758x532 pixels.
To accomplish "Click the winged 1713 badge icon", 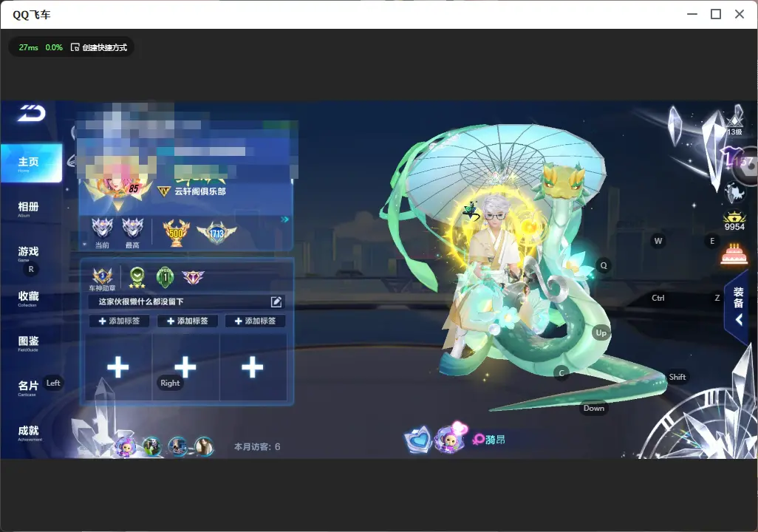I will point(216,233).
